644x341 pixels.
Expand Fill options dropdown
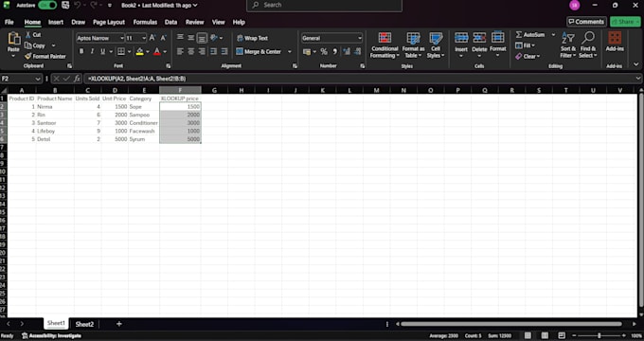(533, 45)
